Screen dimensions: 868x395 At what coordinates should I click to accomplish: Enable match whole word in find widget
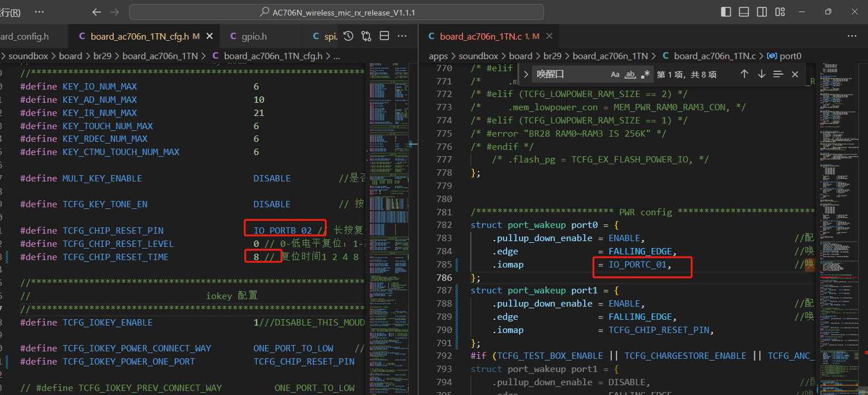tap(630, 74)
